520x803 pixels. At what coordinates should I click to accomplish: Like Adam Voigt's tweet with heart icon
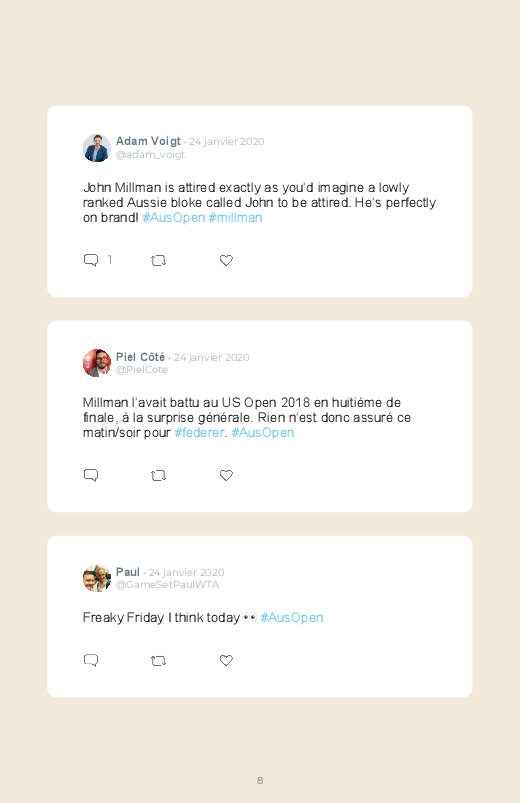[226, 260]
